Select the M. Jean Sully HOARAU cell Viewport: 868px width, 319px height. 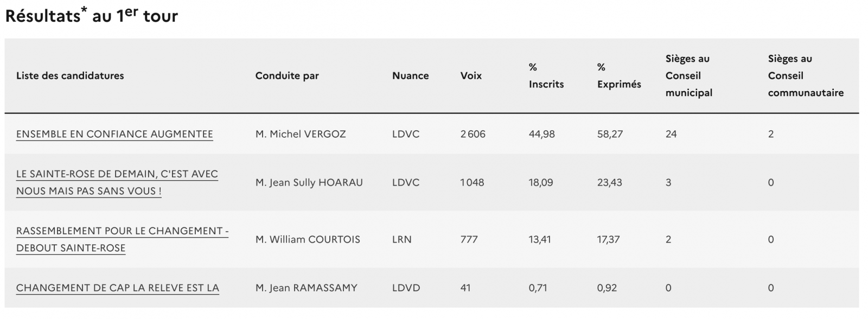[309, 183]
